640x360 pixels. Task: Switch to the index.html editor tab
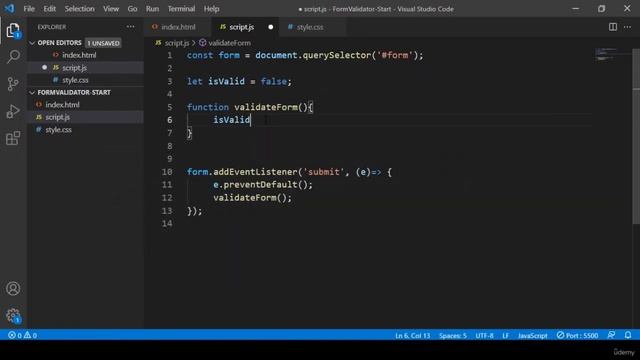pos(178,27)
